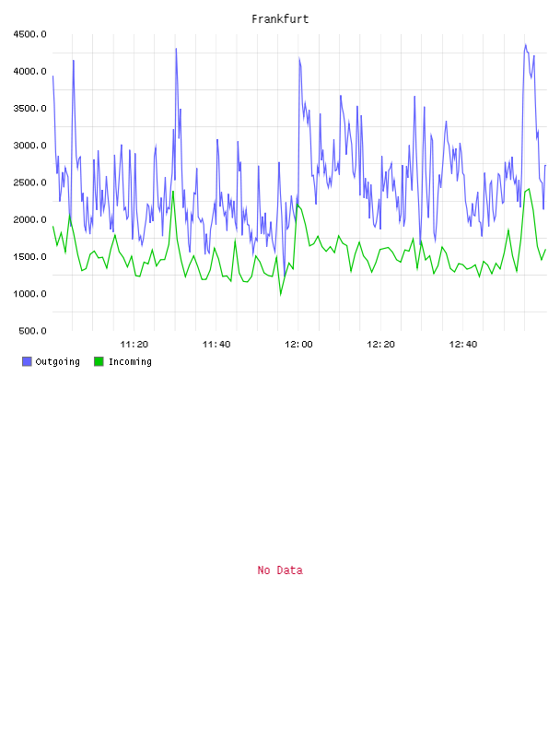This screenshot has width=560, height=752.
Task: Click the red No Data message
Action: coord(280,570)
